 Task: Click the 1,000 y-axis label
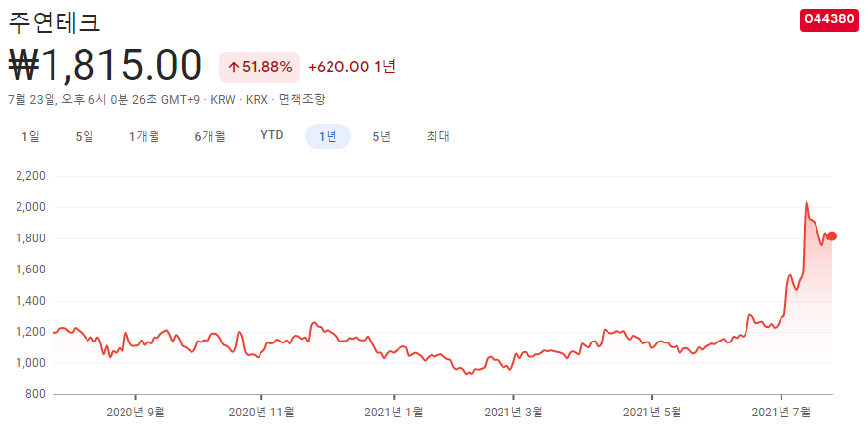pos(31,363)
